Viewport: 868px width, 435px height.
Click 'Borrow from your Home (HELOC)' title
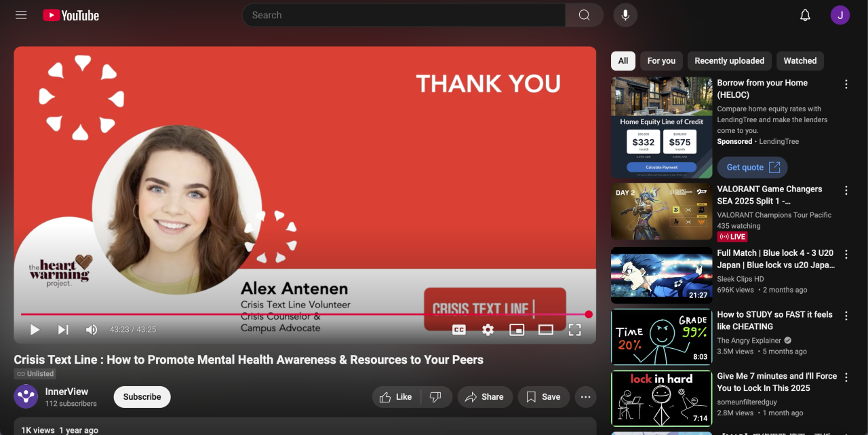[762, 89]
